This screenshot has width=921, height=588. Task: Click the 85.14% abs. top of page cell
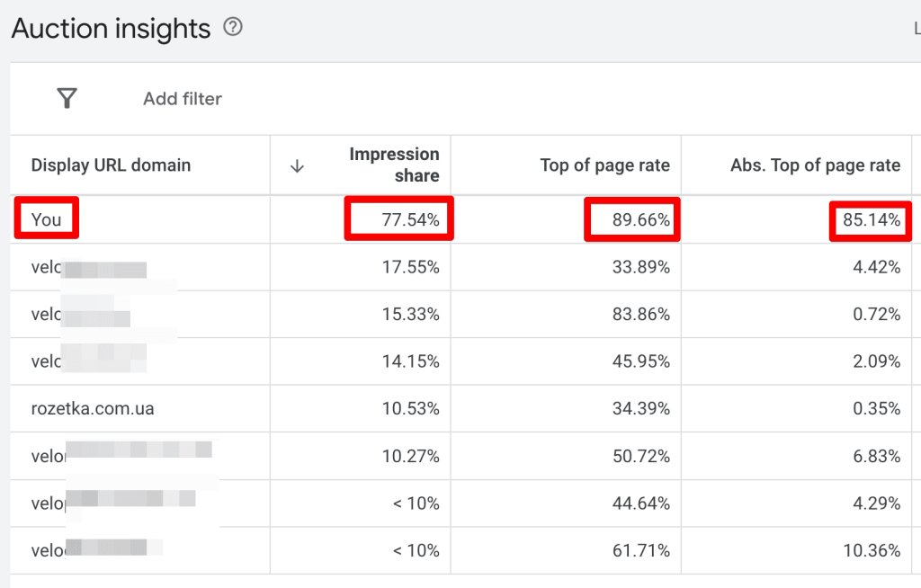pos(870,218)
